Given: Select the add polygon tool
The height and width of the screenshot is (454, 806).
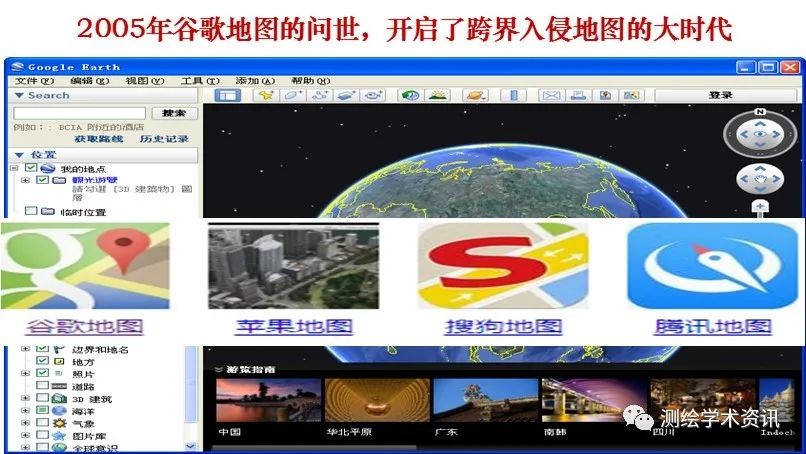Looking at the screenshot, I should [x=294, y=96].
